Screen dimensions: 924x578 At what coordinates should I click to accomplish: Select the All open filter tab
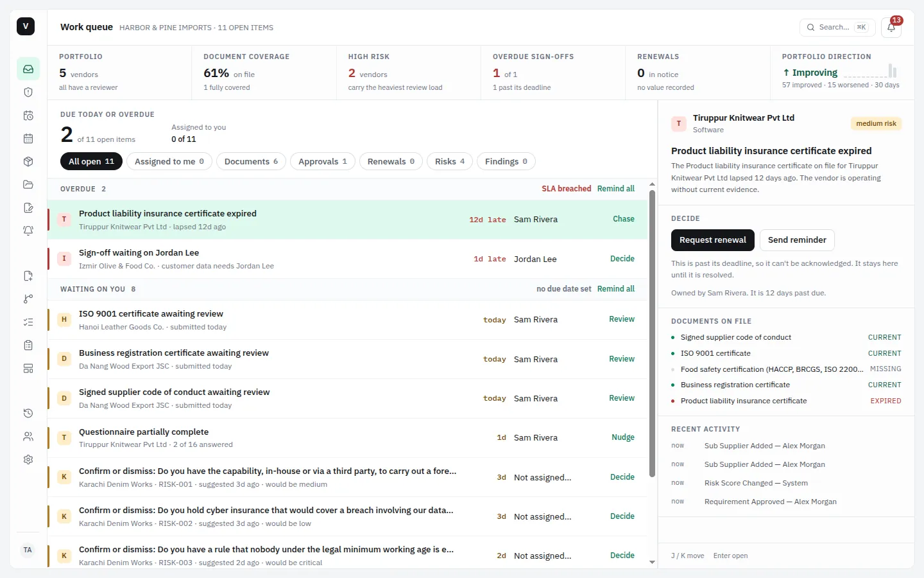click(91, 161)
